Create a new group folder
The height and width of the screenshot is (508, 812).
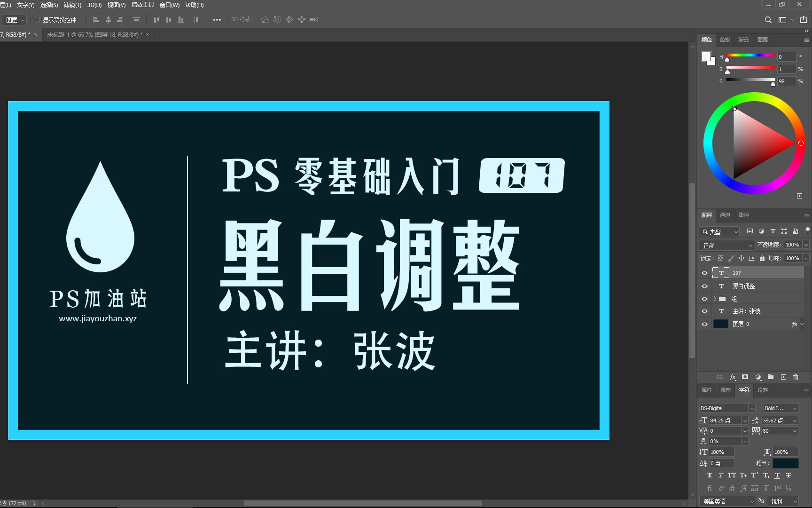(771, 377)
